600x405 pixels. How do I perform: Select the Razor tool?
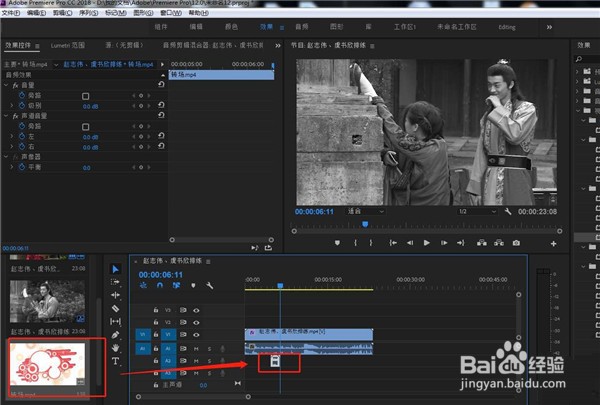coord(115,309)
